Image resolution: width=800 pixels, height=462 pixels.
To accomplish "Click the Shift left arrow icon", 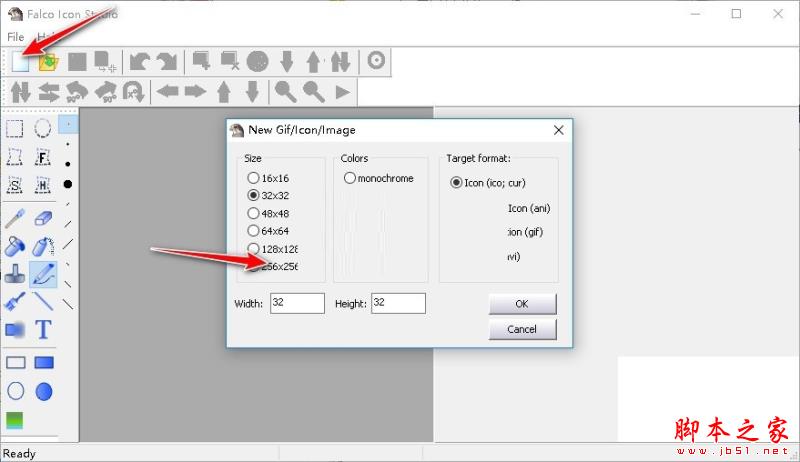I will click(167, 92).
